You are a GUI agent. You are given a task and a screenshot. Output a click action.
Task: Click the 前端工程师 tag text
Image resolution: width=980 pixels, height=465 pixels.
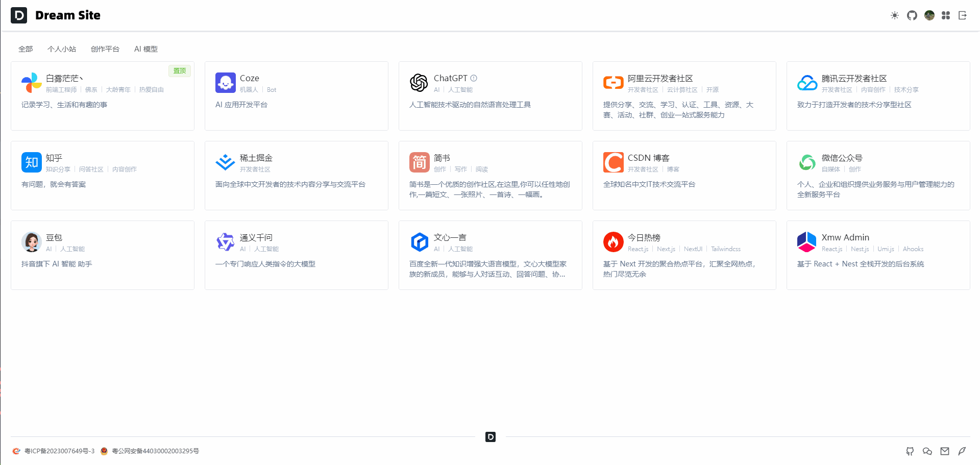pyautogui.click(x=61, y=90)
